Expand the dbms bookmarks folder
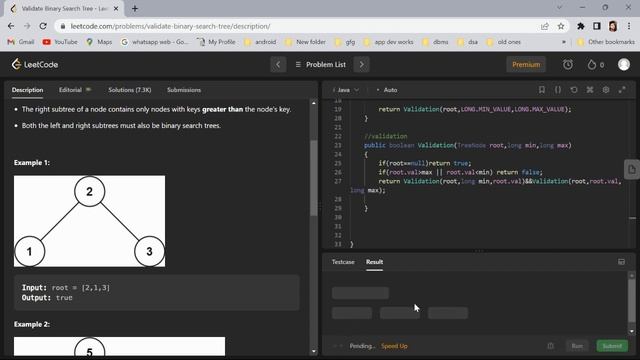The width and height of the screenshot is (640, 360). tap(436, 42)
